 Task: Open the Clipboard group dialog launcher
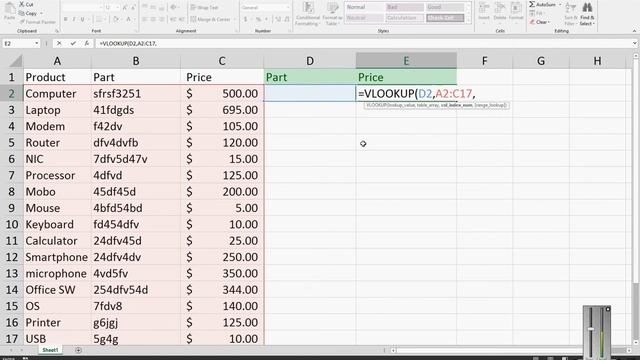point(57,31)
